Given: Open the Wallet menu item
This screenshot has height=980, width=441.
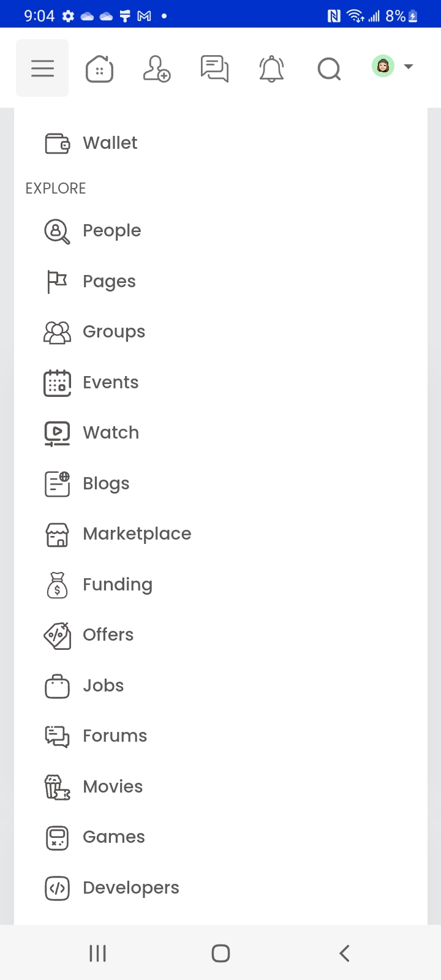Looking at the screenshot, I should point(110,143).
